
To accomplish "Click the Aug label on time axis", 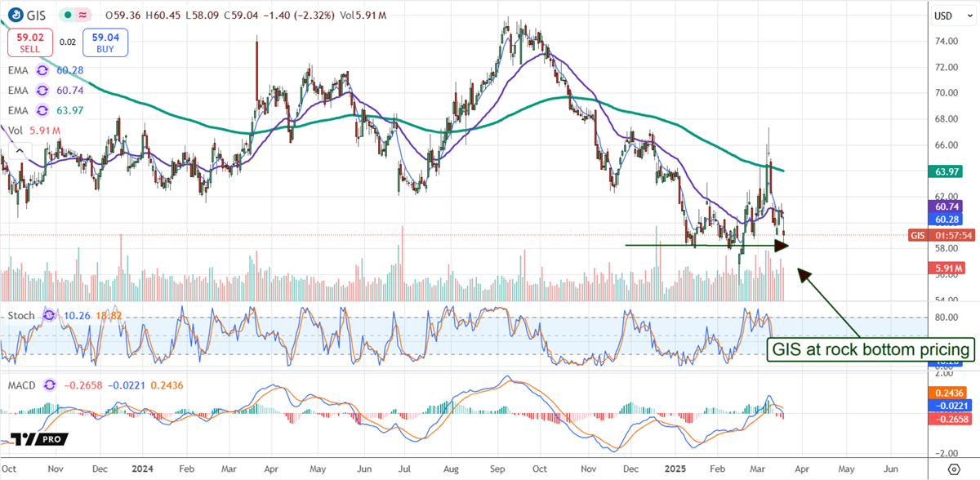I will pos(450,470).
